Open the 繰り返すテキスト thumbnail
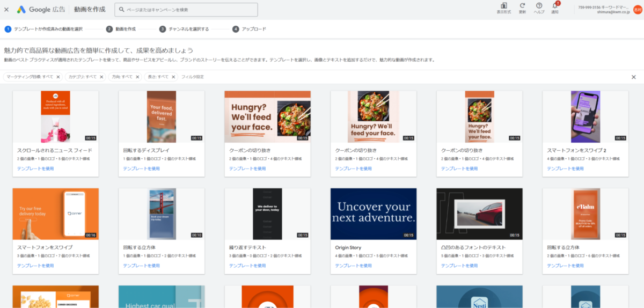644x308 pixels. tap(268, 214)
